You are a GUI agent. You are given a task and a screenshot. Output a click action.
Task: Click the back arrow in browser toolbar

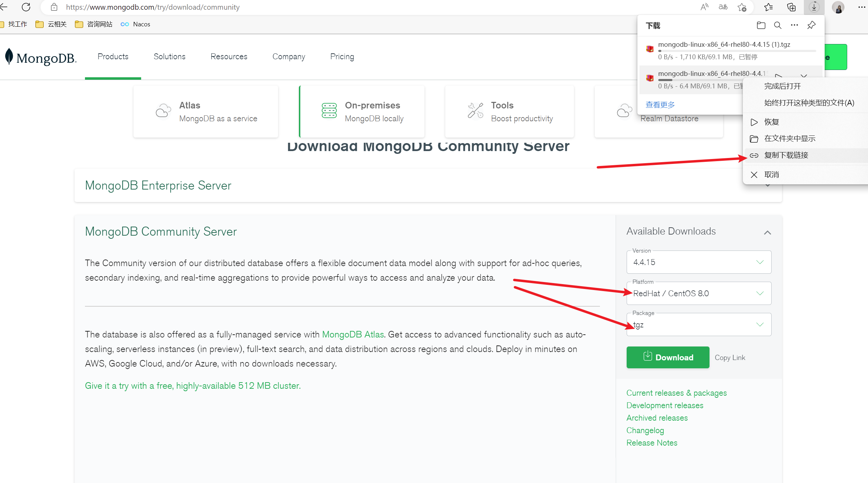point(3,7)
